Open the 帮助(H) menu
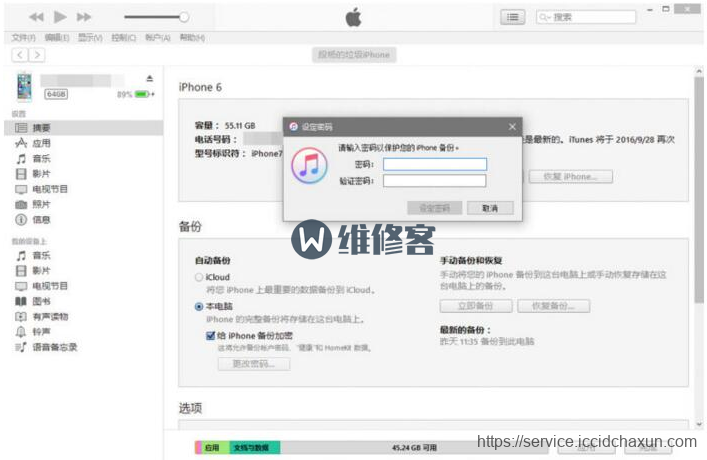Viewport: 707px width, 460px height. 192,37
